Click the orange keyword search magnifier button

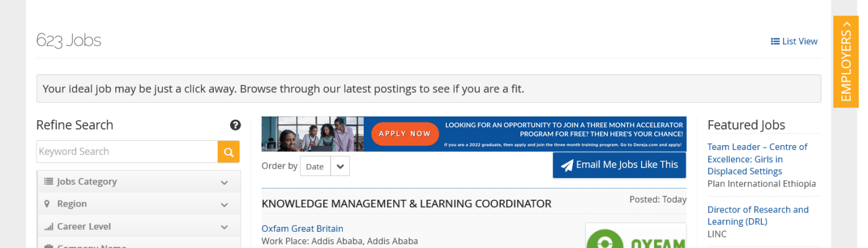tap(228, 152)
